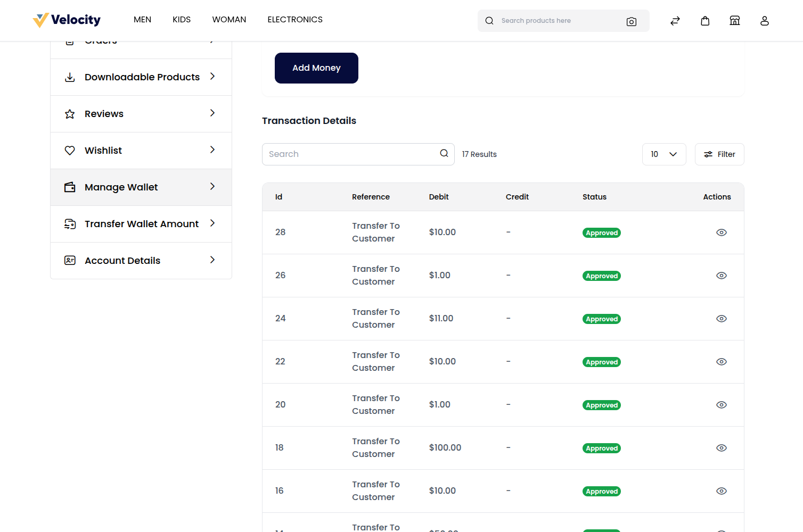Open the shopping cart bag icon
The height and width of the screenshot is (532, 803).
point(705,20)
